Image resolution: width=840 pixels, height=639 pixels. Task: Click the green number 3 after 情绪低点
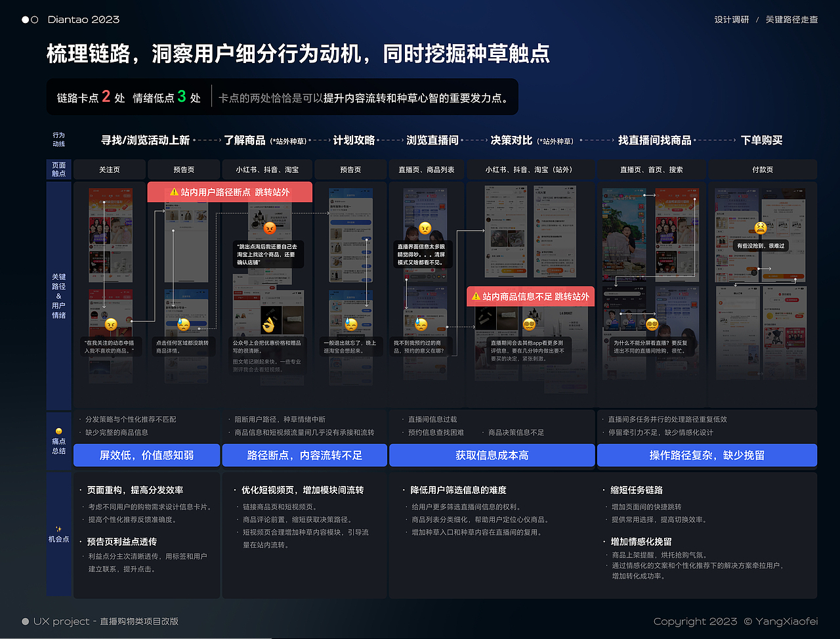182,97
